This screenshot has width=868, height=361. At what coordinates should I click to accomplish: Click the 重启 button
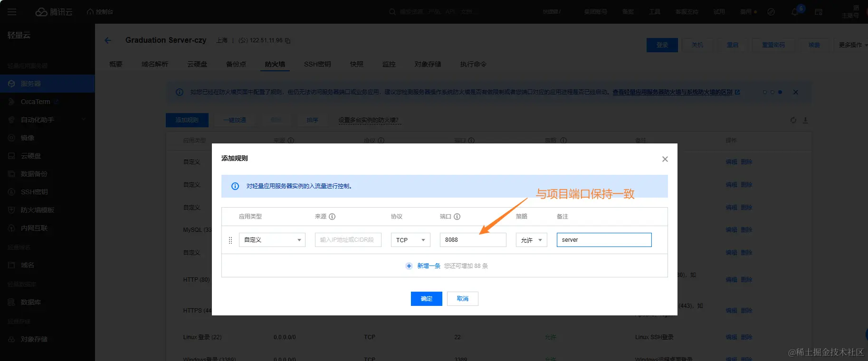[x=733, y=45]
